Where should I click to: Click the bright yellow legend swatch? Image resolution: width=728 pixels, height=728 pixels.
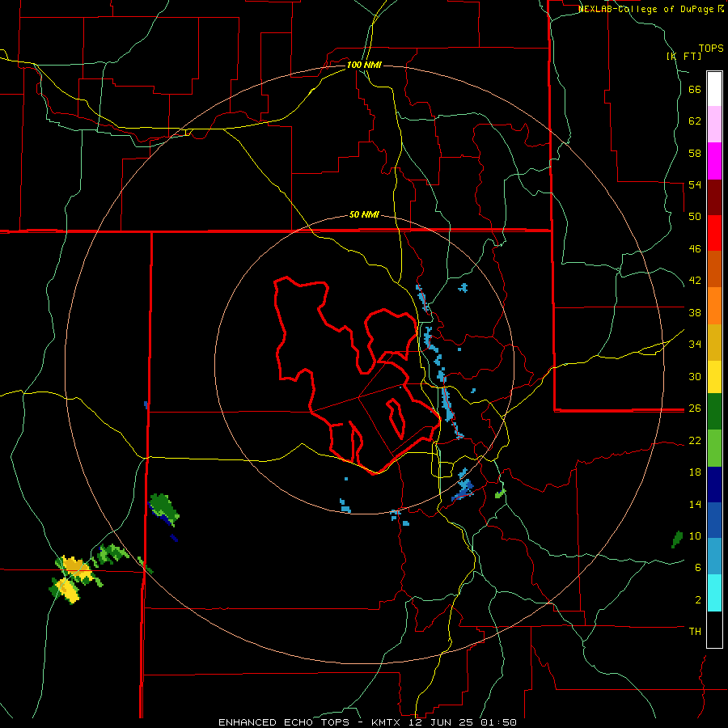[x=714, y=376]
